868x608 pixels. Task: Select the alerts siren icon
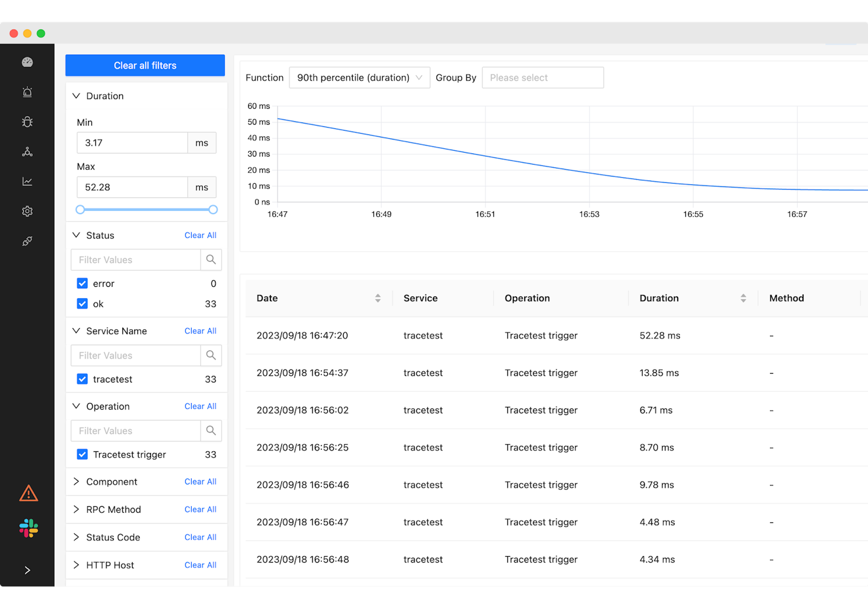[x=27, y=92]
